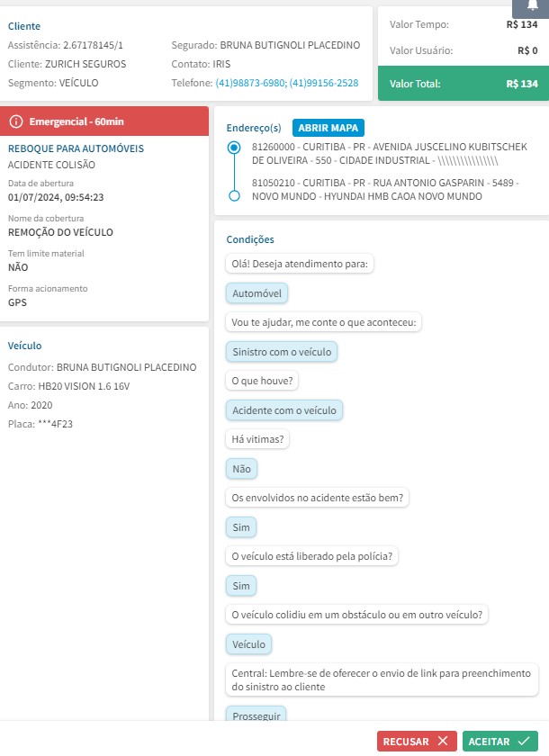Click the REBOQUE PARA AUTOMÓVEIS heading
549x756 pixels.
(x=76, y=148)
